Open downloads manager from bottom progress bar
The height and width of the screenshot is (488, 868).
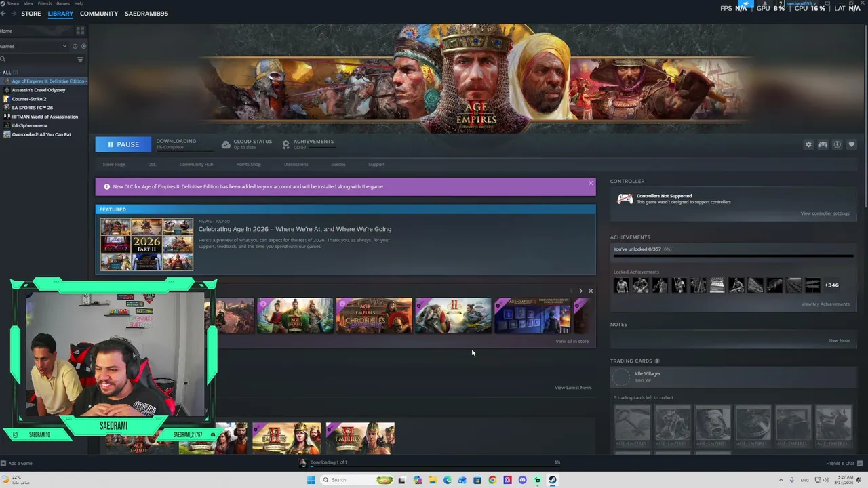point(434,463)
